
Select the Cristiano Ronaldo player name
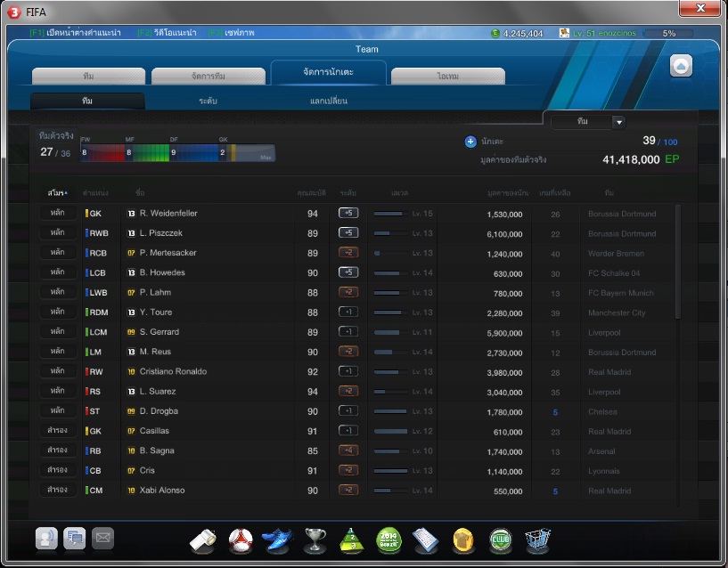click(x=173, y=371)
